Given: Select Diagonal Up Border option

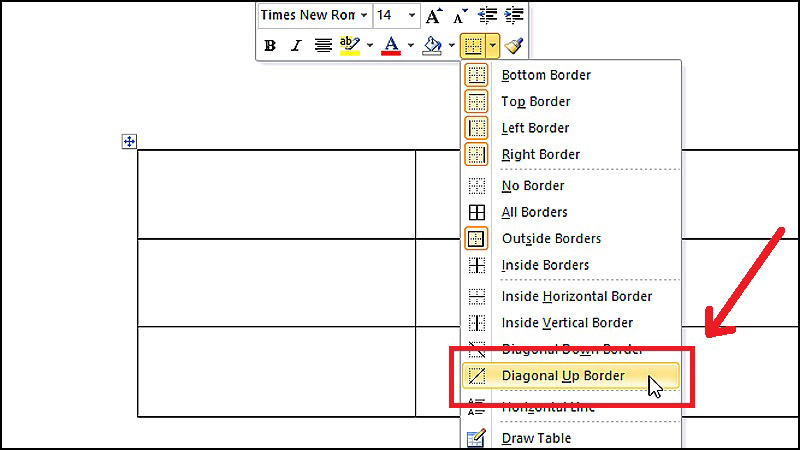Looking at the screenshot, I should click(571, 376).
